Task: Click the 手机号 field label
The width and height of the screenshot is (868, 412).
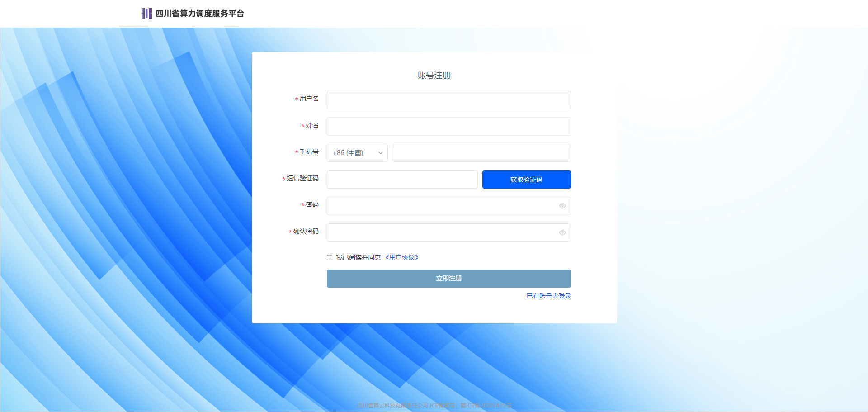Action: (x=309, y=152)
